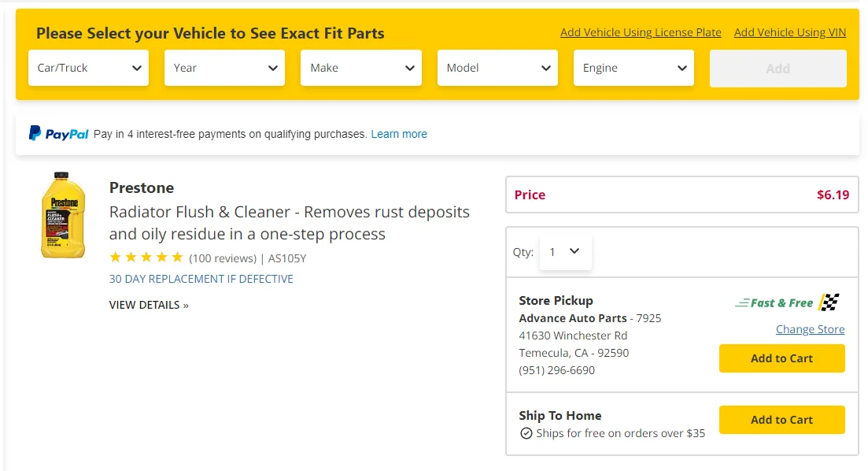
Task: Select a Make from the dropdown
Action: [361, 68]
